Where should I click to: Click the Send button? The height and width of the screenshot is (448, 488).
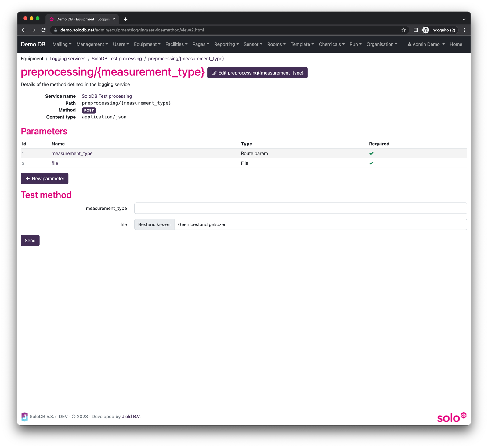[30, 241]
